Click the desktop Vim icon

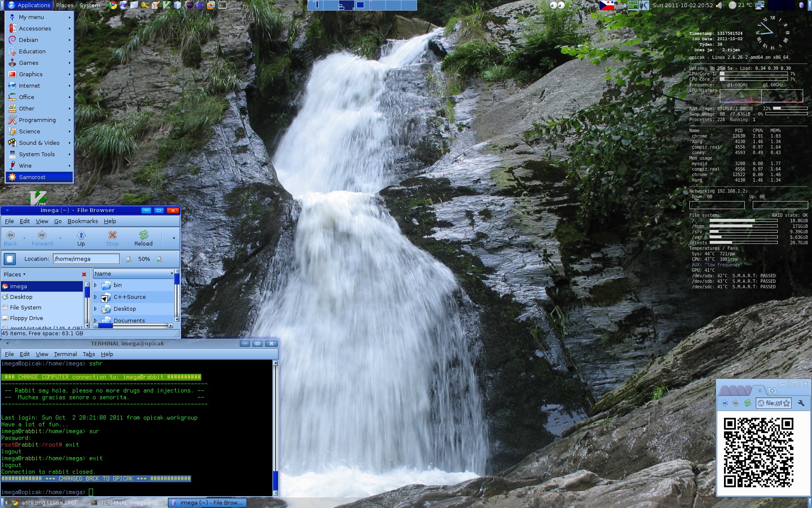click(37, 197)
